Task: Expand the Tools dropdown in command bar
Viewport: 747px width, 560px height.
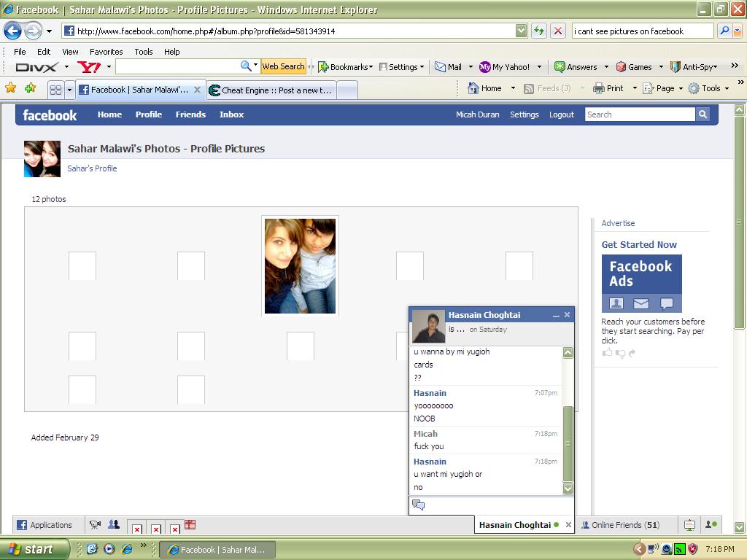Action: click(727, 88)
